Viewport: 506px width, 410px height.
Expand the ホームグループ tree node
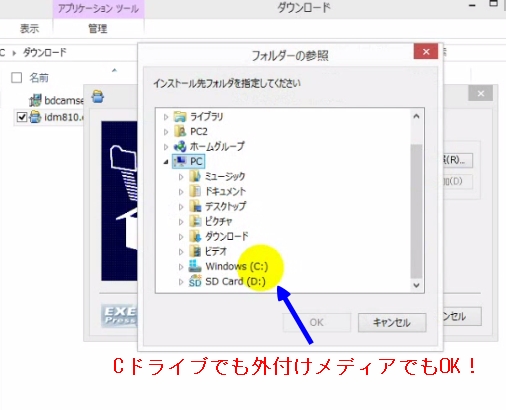coord(166,146)
